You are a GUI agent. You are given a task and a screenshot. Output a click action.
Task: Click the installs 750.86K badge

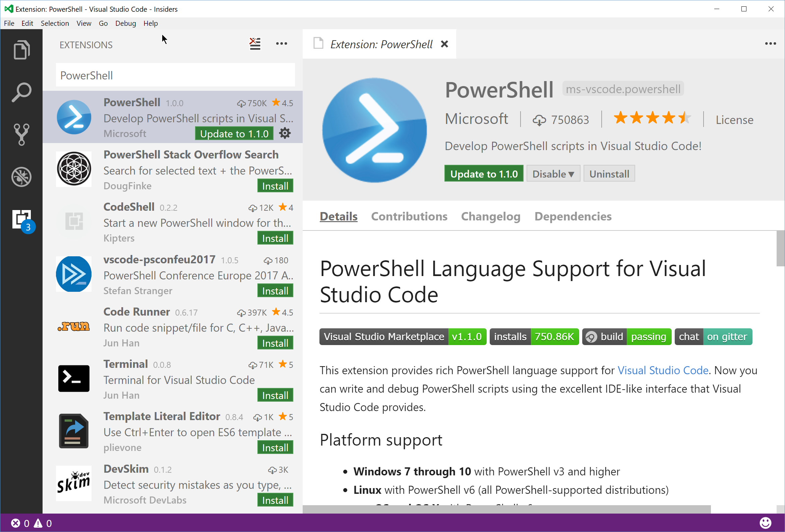[x=534, y=337]
